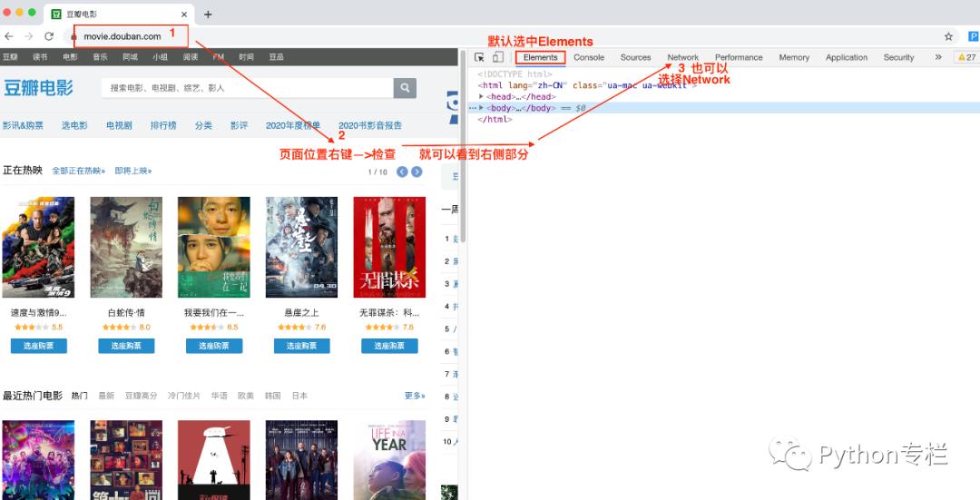Open the 悬崖之上 movie poster
The image size is (980, 500).
(302, 248)
